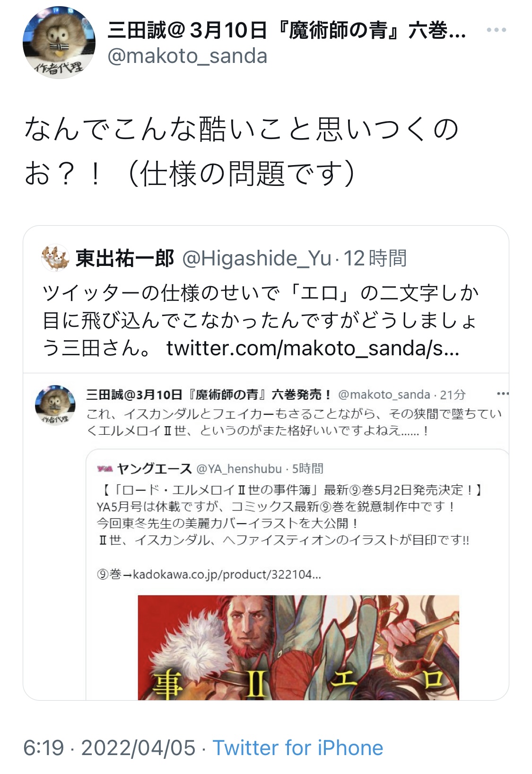This screenshot has width=532, height=774.
Task: Open the quoted tweet body by 東出祐一郎
Action: pyautogui.click(x=260, y=321)
